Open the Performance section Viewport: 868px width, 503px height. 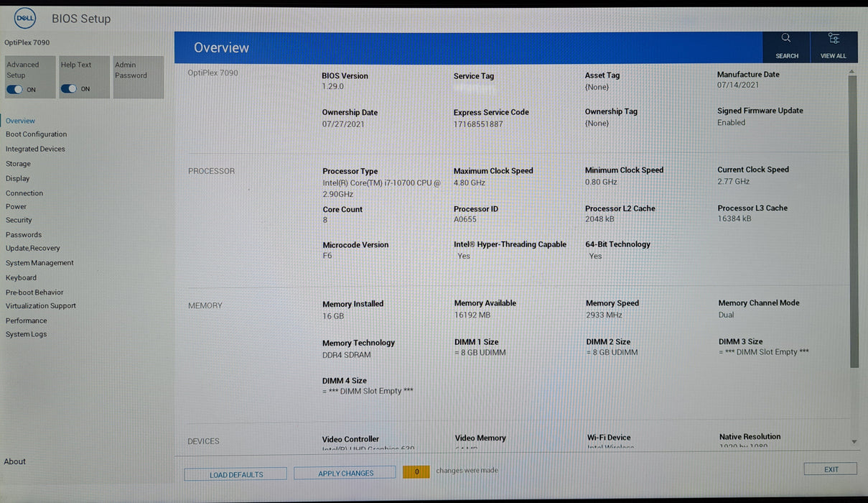point(27,320)
